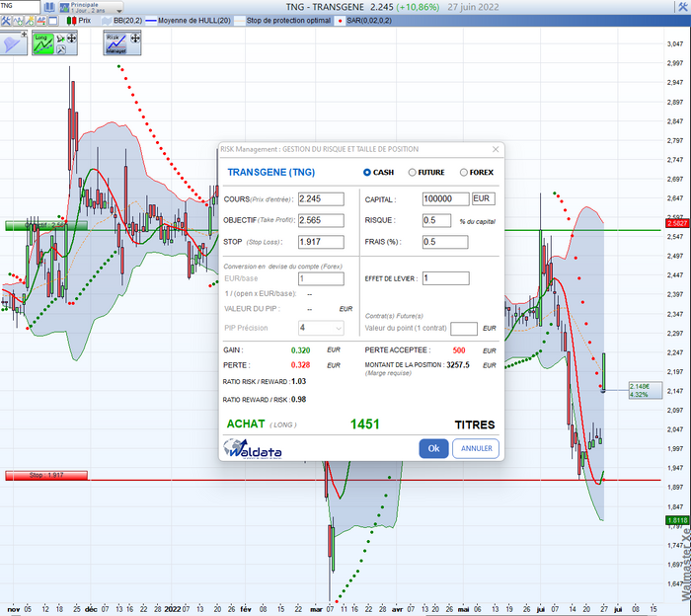Click the Prix candlestick legend icon
Screen dimensions: 691x616
point(71,21)
